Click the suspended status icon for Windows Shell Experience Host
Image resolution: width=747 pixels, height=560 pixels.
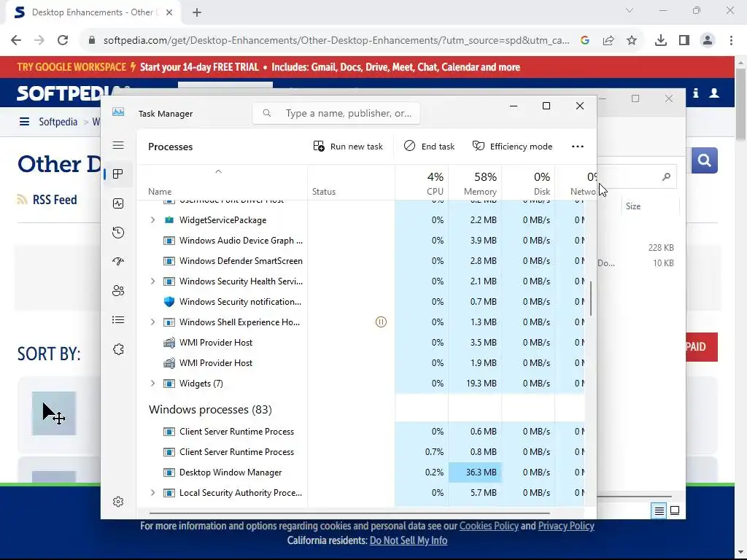tap(381, 322)
